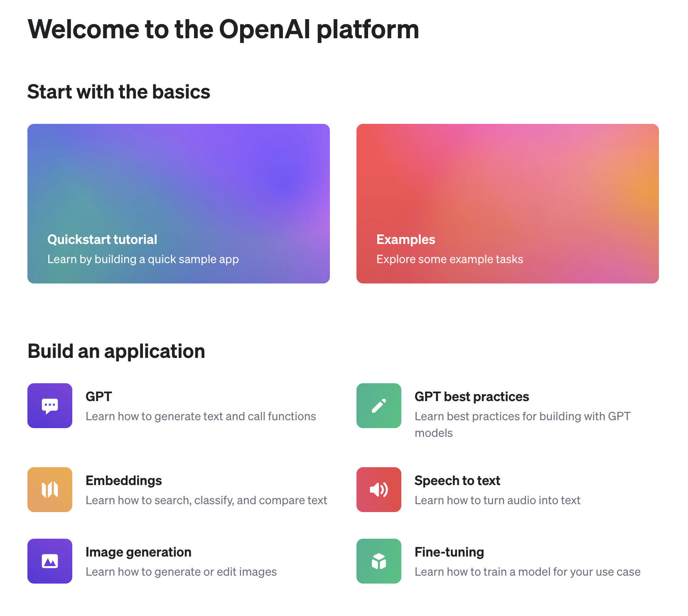Go to the Embeddings guide title
This screenshot has height=616, width=688.
[x=124, y=480]
